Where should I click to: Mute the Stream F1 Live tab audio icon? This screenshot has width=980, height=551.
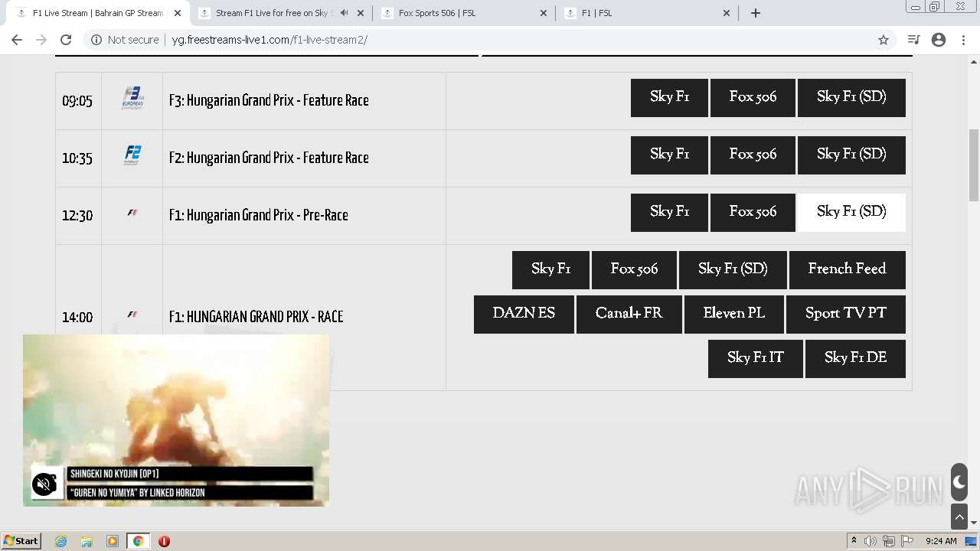click(345, 13)
